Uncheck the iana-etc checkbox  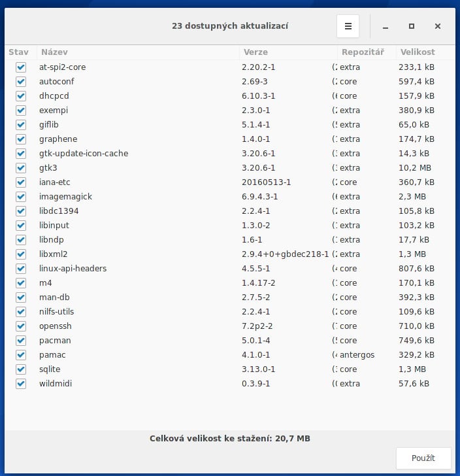[x=21, y=182]
